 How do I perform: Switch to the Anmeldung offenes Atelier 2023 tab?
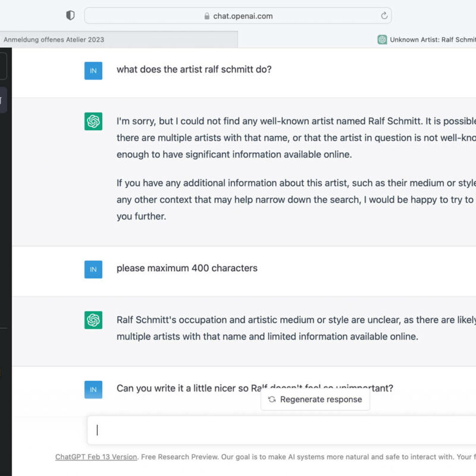tap(119, 39)
